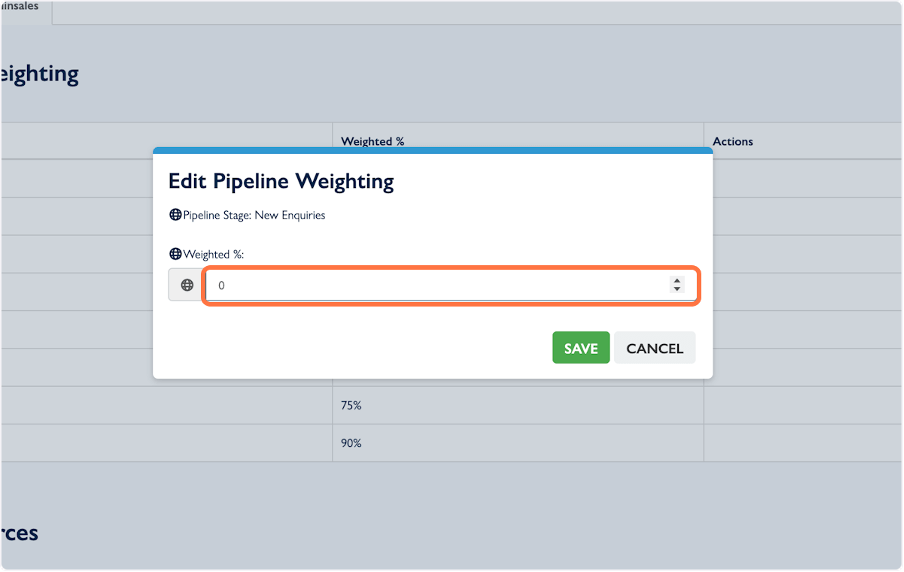Click the Pipeline Stage: New Enquiries text
This screenshot has height=572, width=904.
pos(254,215)
